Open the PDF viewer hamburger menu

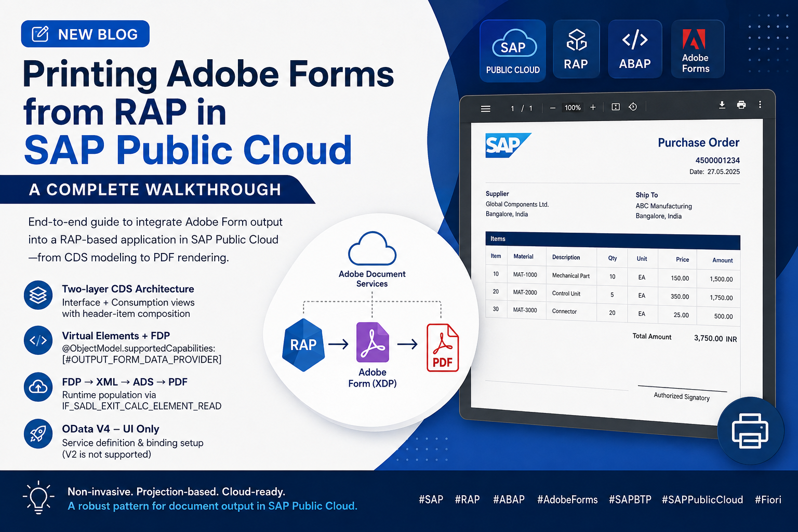click(x=486, y=109)
